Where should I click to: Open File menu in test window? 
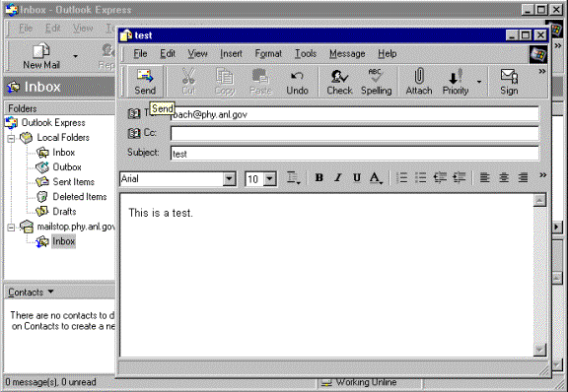click(x=140, y=53)
